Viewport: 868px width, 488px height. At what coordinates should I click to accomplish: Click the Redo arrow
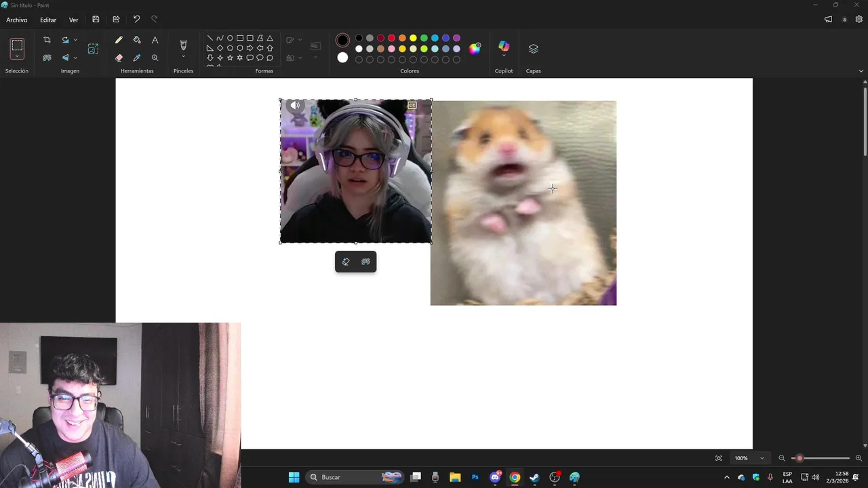click(155, 20)
